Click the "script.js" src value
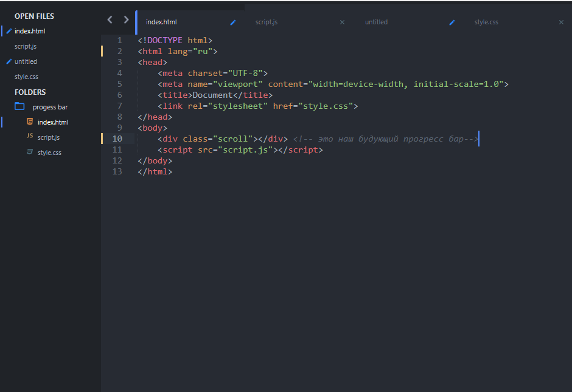Image resolution: width=572 pixels, height=392 pixels. [245, 150]
